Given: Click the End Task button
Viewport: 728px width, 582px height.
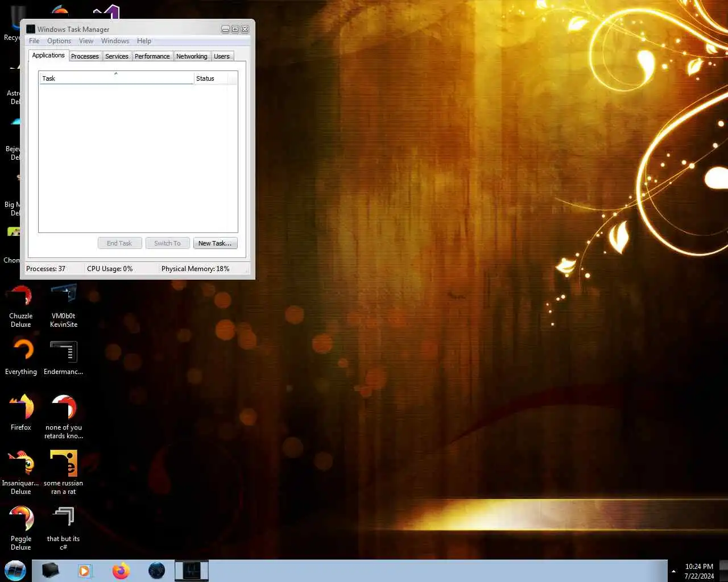Looking at the screenshot, I should [119, 243].
